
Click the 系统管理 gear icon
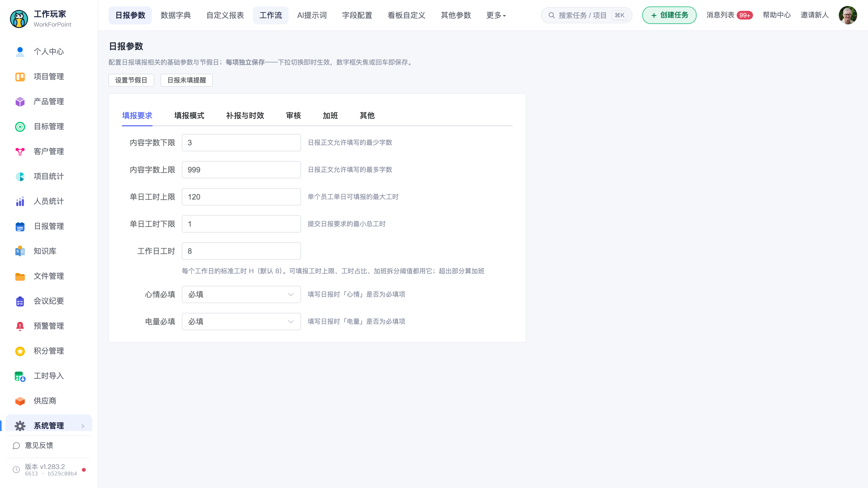20,425
